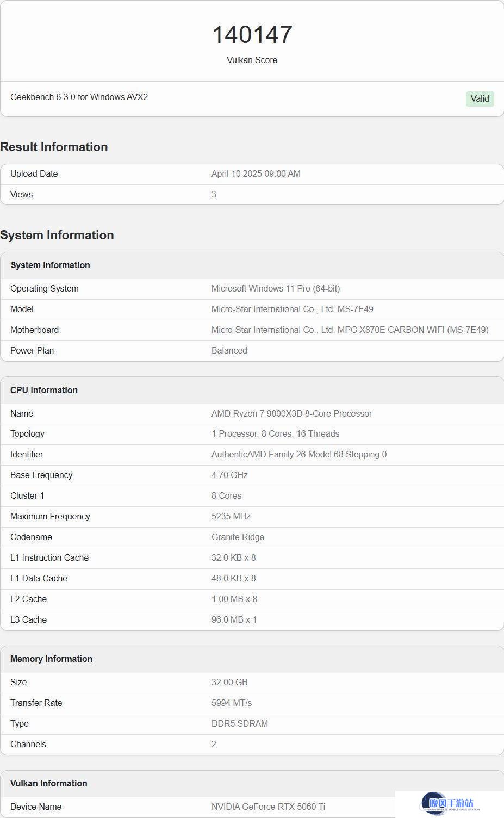Click the Vulkan score 140147
Viewport: 504px width, 818px height.
[252, 35]
